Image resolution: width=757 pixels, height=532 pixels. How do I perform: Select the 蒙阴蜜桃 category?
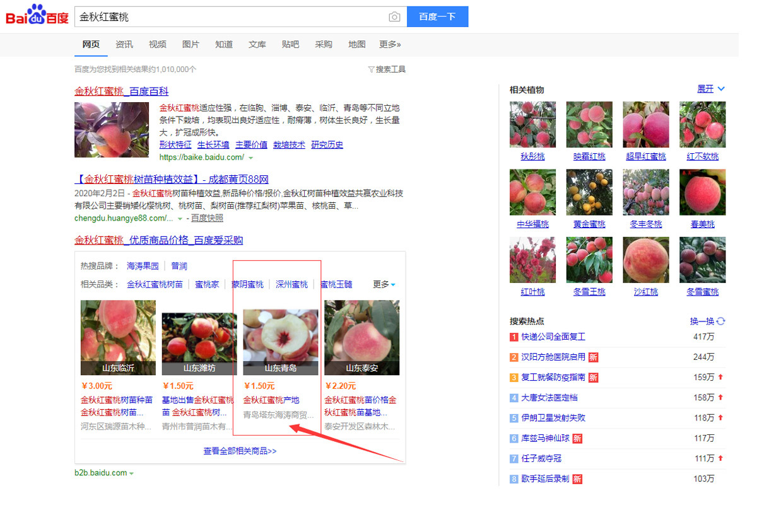(x=247, y=284)
